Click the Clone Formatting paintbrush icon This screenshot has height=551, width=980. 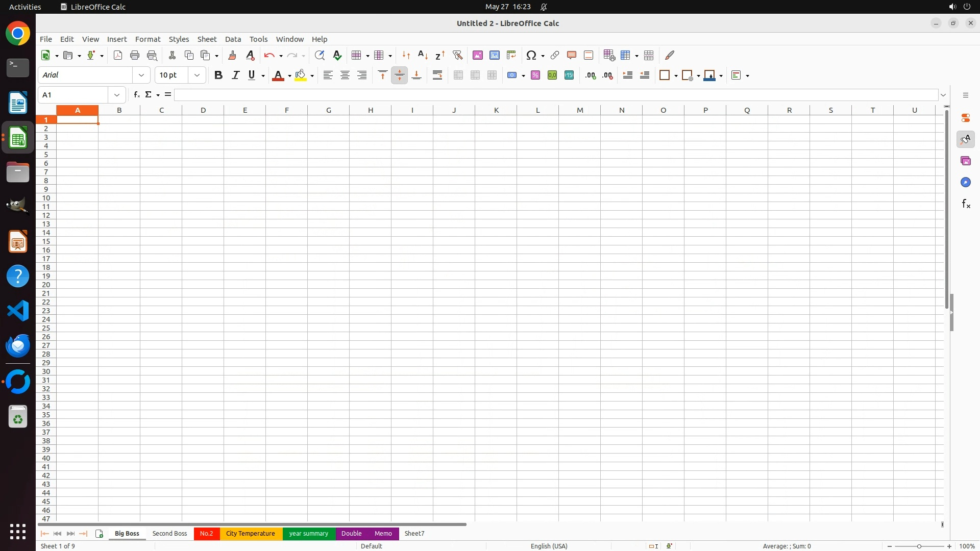click(x=232, y=55)
